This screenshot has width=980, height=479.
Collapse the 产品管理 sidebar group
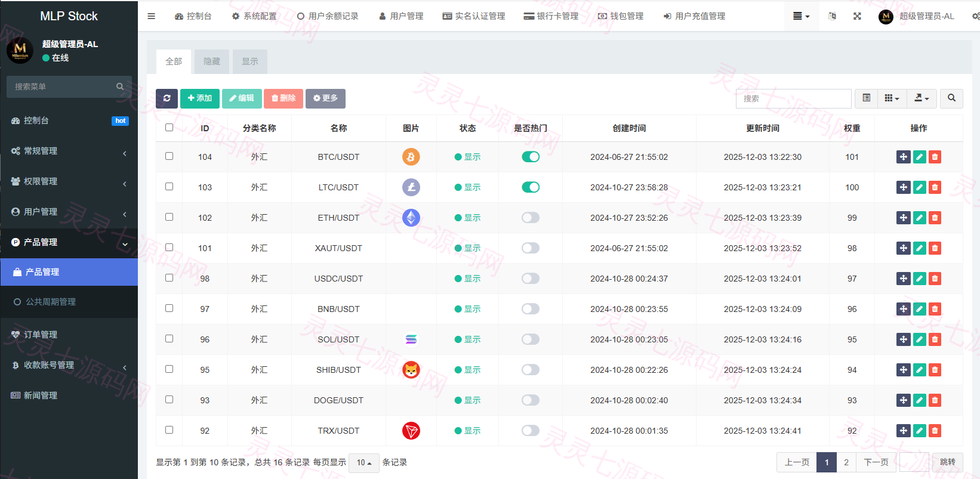69,242
